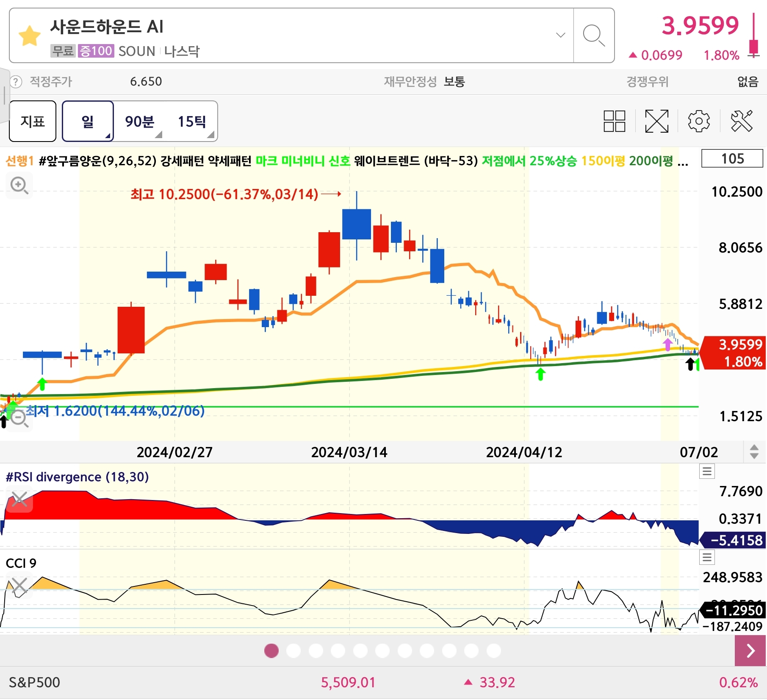Close the RSI divergence panel

coord(19,499)
